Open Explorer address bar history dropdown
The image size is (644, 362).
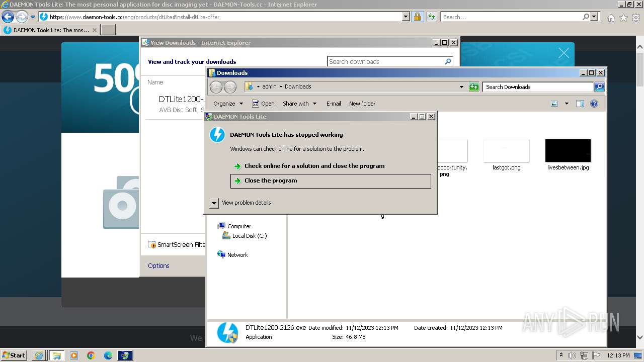[461, 87]
